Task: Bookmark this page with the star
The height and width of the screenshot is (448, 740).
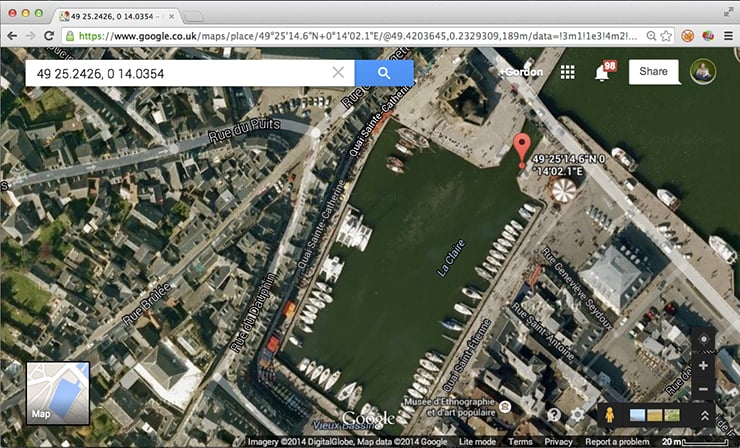Action: (664, 35)
